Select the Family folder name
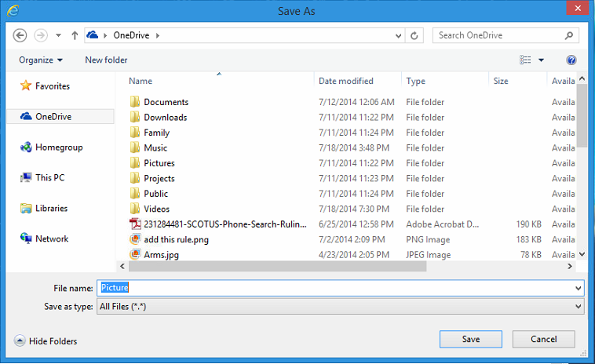The image size is (595, 364). point(156,133)
